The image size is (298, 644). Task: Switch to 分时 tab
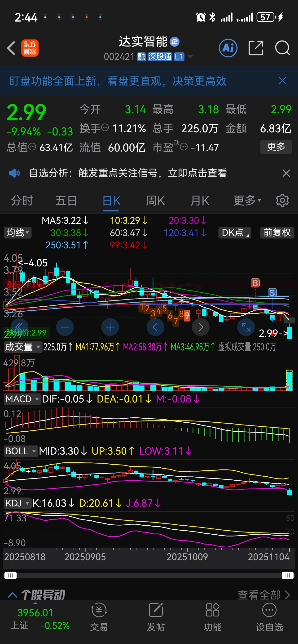coord(22,201)
